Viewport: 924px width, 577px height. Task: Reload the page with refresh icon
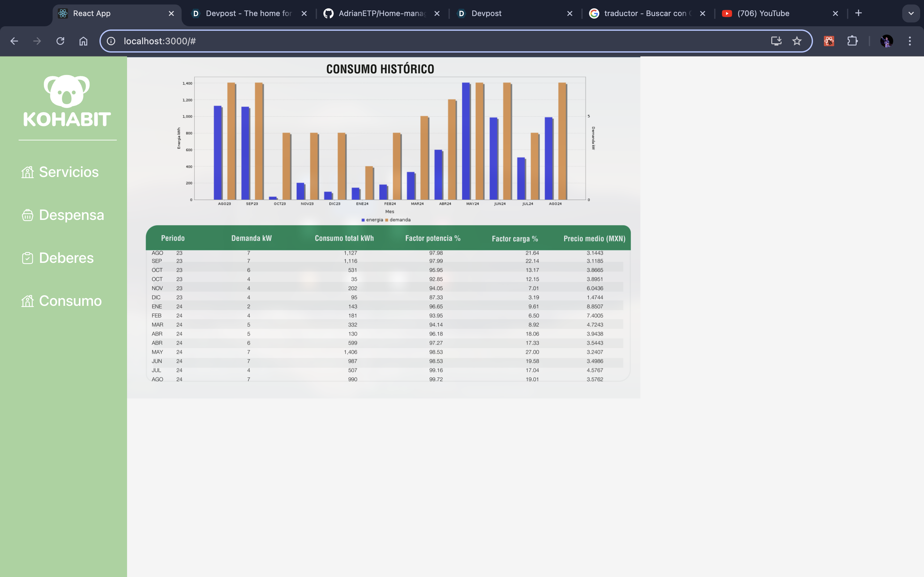click(x=60, y=41)
